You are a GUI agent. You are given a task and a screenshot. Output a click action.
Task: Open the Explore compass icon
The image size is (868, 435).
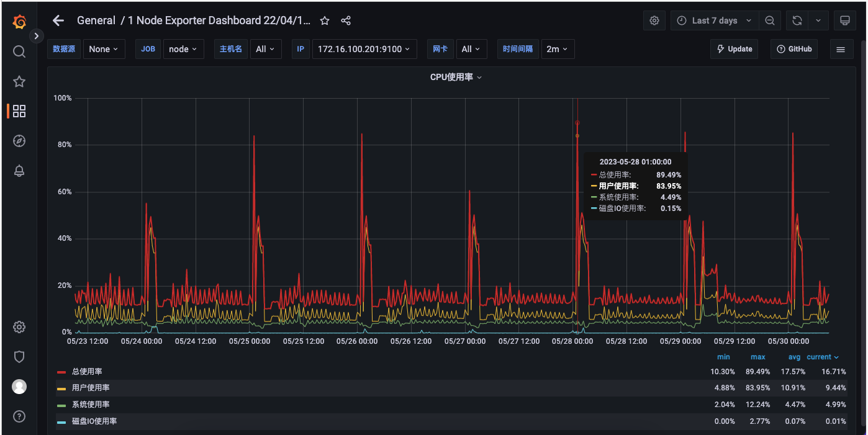19,141
